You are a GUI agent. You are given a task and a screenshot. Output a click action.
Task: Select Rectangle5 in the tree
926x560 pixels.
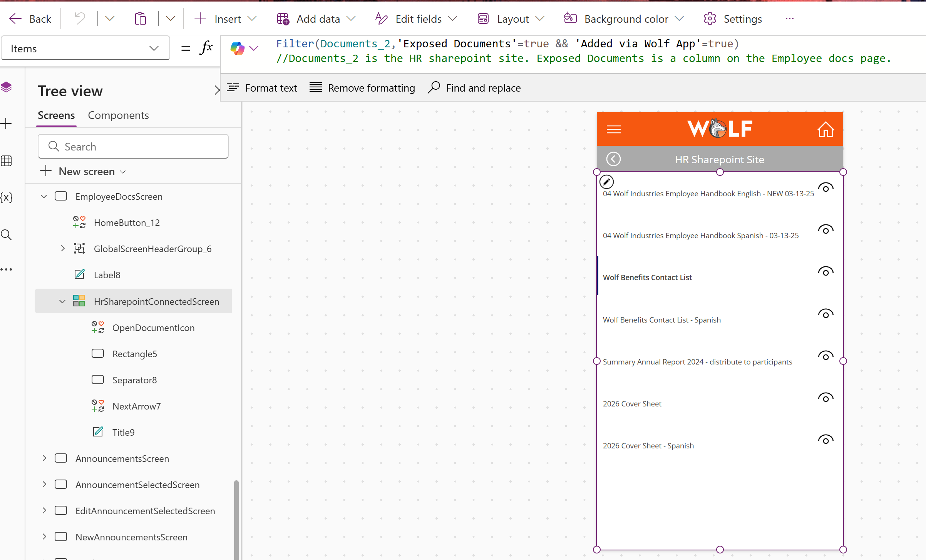coord(134,354)
